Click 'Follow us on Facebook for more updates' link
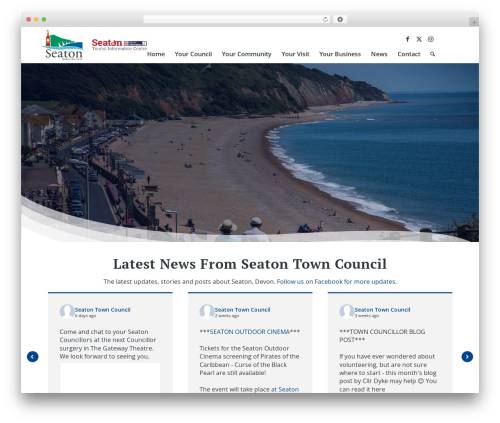 336,282
